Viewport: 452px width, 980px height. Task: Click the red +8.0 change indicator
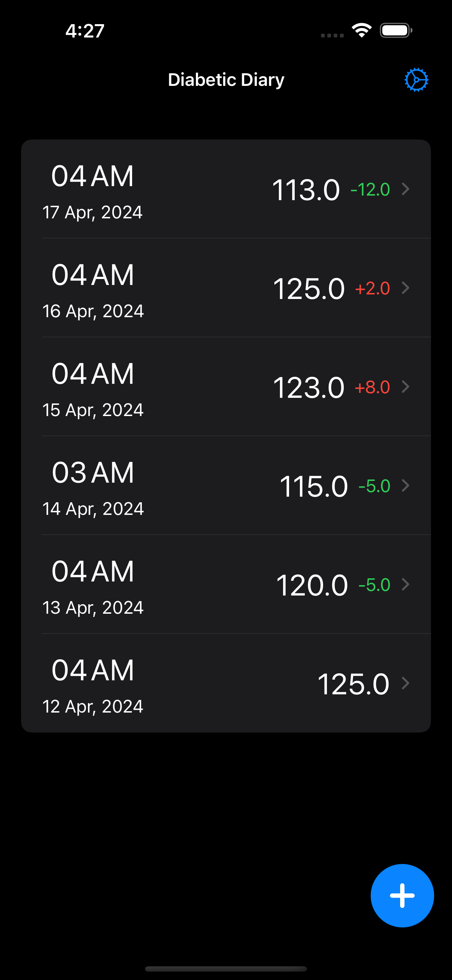click(x=372, y=387)
